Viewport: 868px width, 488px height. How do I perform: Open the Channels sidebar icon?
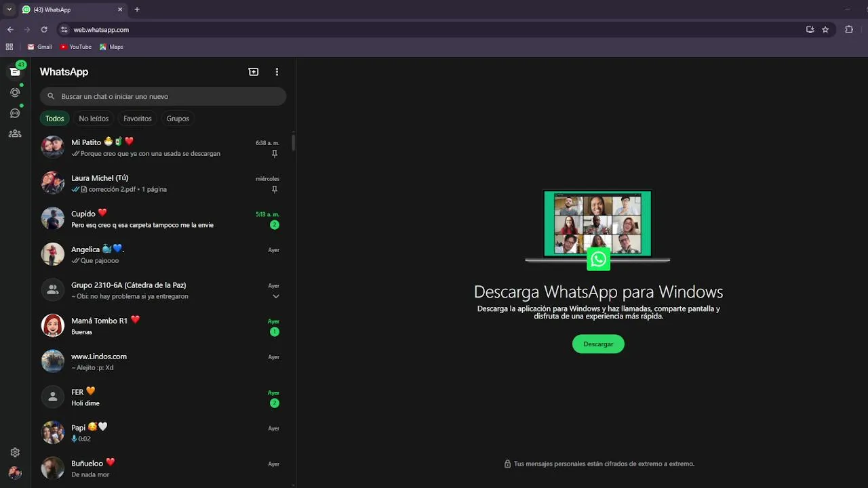click(x=15, y=113)
